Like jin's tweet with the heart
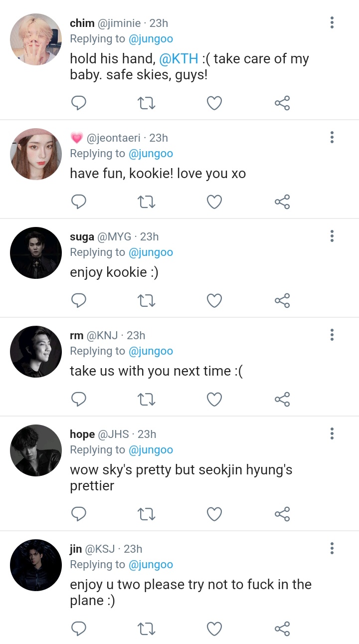This screenshot has width=359, height=644. tap(214, 629)
